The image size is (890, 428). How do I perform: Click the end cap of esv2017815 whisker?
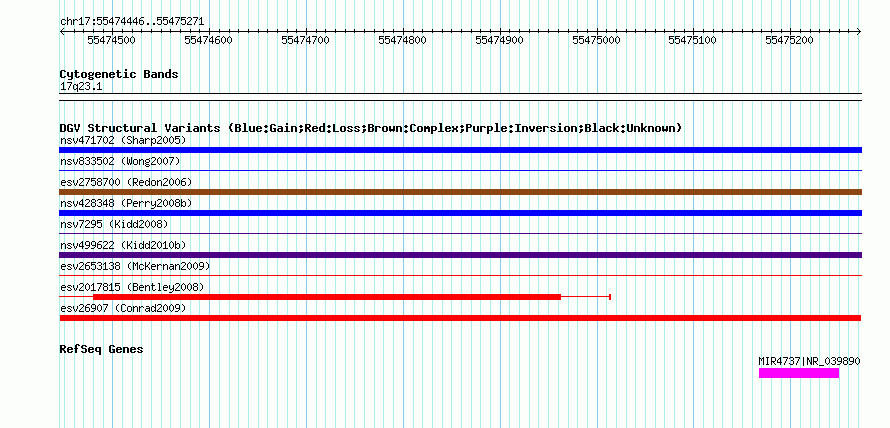[x=610, y=297]
